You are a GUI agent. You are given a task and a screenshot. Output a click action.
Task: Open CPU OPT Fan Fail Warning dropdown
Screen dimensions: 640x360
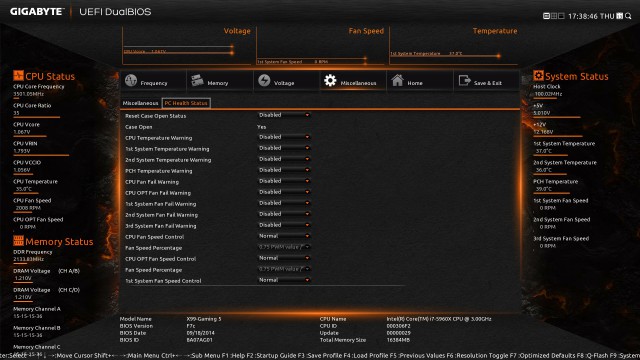pyautogui.click(x=284, y=193)
